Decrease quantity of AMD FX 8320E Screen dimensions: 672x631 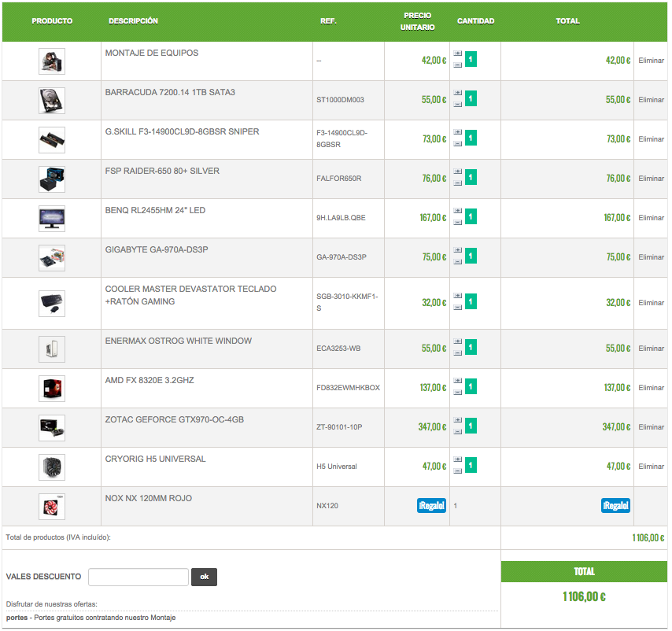[x=458, y=393]
